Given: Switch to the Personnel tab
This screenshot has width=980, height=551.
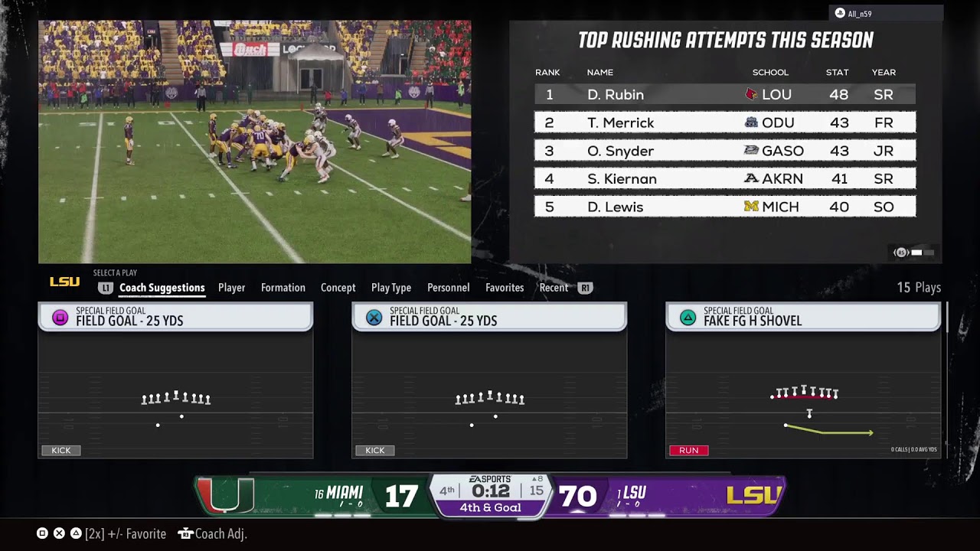Looking at the screenshot, I should click(448, 288).
